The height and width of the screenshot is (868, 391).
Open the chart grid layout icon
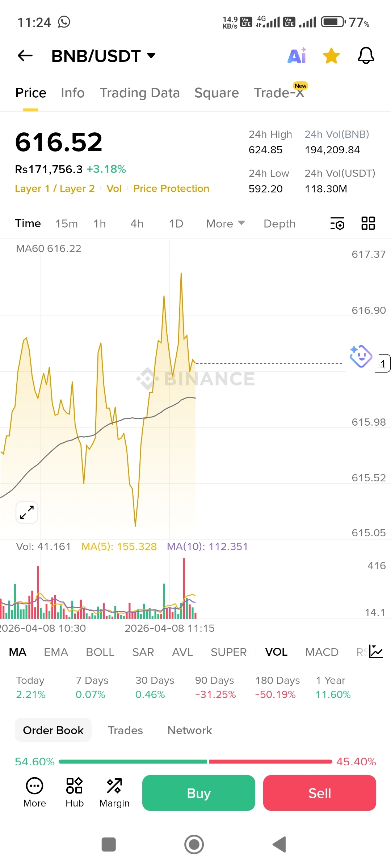(368, 223)
